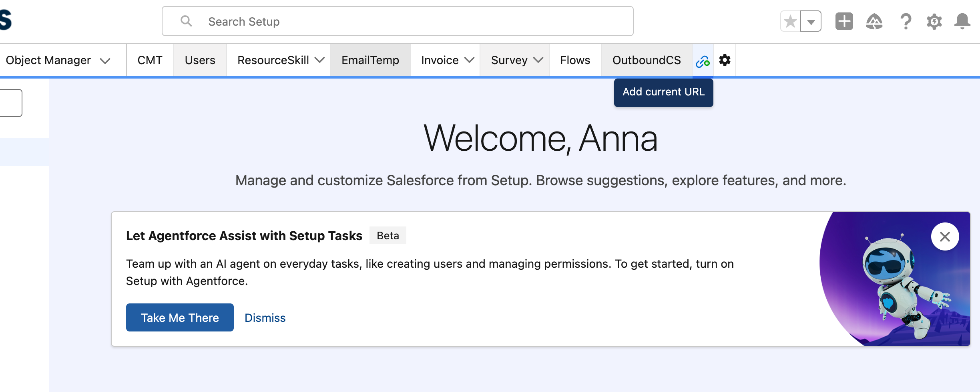Click the Let Agentforce Assist with Setup Tasks title

244,236
